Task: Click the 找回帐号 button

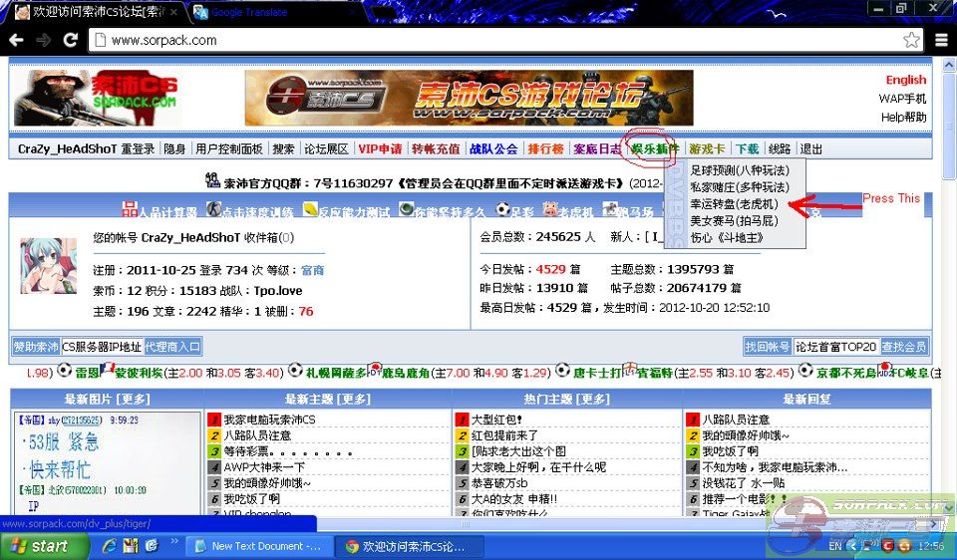Action: pyautogui.click(x=768, y=347)
